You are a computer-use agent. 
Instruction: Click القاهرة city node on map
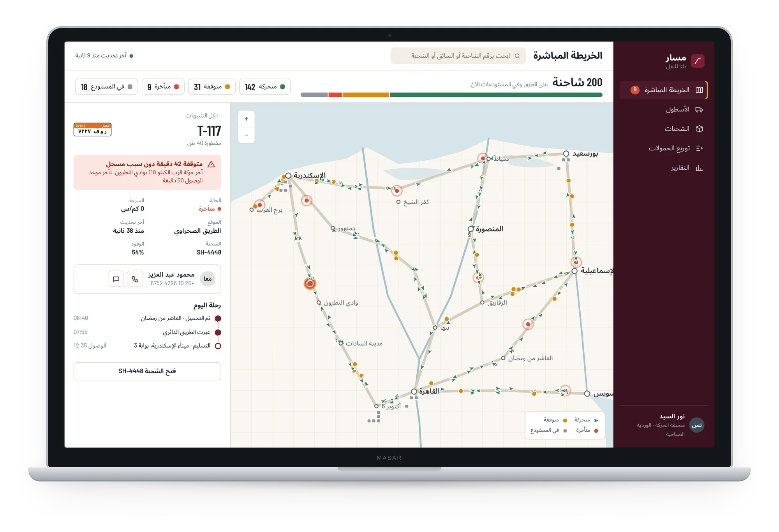(414, 392)
